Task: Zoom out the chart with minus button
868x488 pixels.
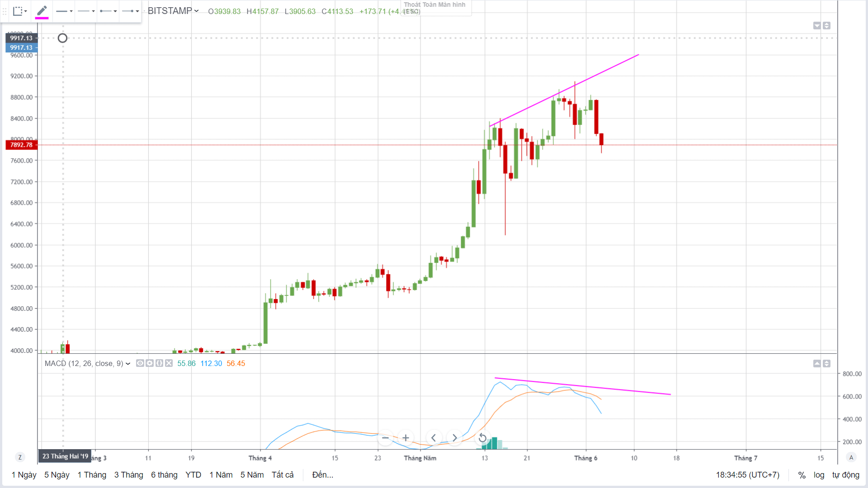Action: [385, 438]
